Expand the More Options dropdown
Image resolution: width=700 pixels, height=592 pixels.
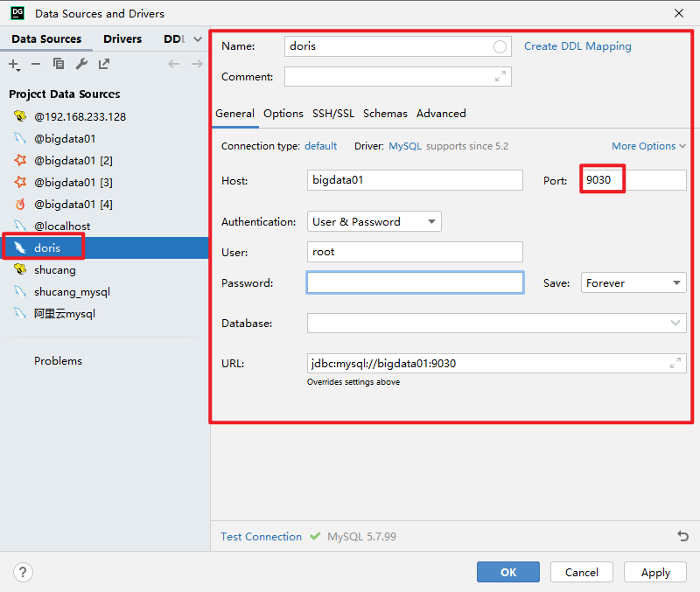[648, 146]
